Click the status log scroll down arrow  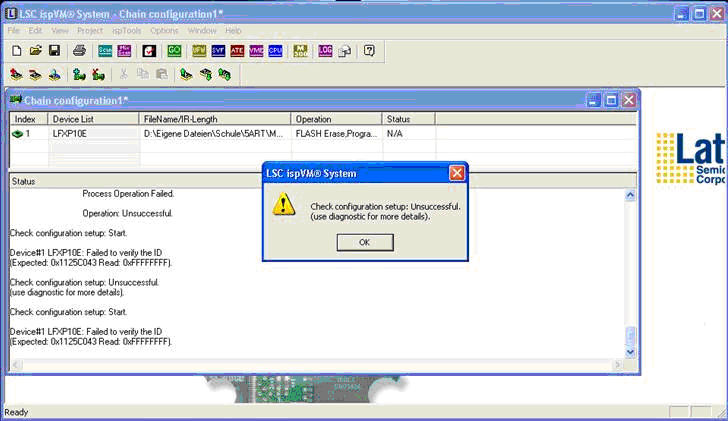[630, 352]
